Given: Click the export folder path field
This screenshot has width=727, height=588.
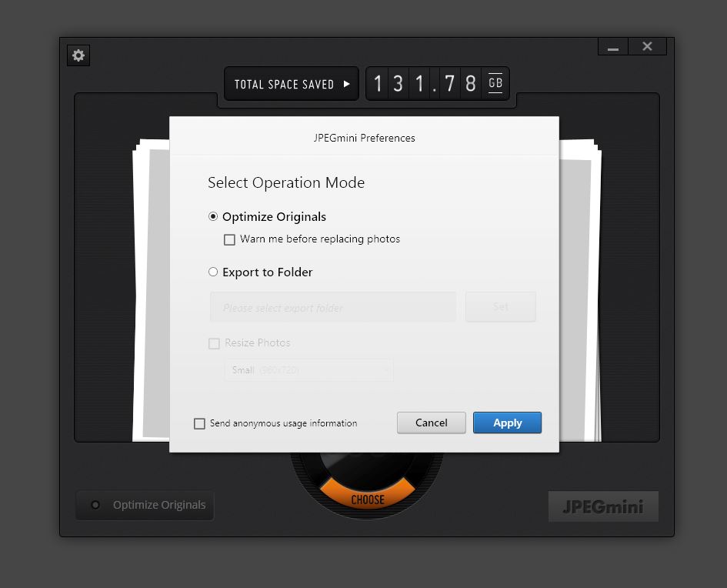Looking at the screenshot, I should click(333, 307).
